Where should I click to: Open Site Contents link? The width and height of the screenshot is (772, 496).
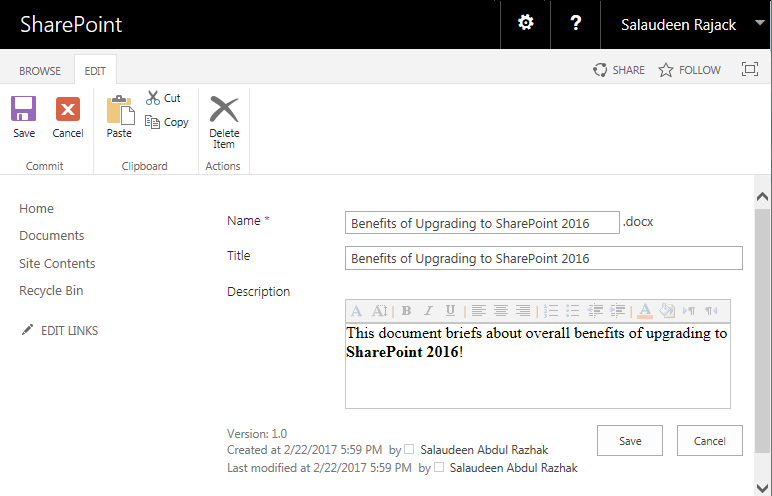pyautogui.click(x=57, y=264)
